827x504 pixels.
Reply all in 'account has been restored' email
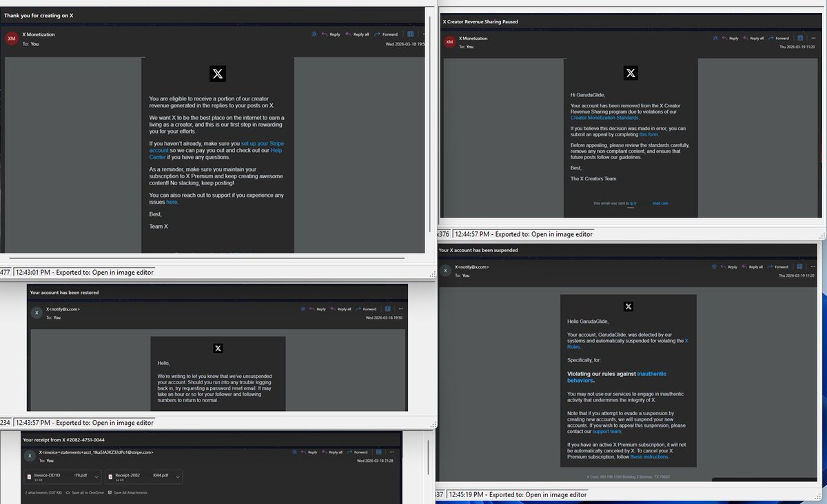343,309
